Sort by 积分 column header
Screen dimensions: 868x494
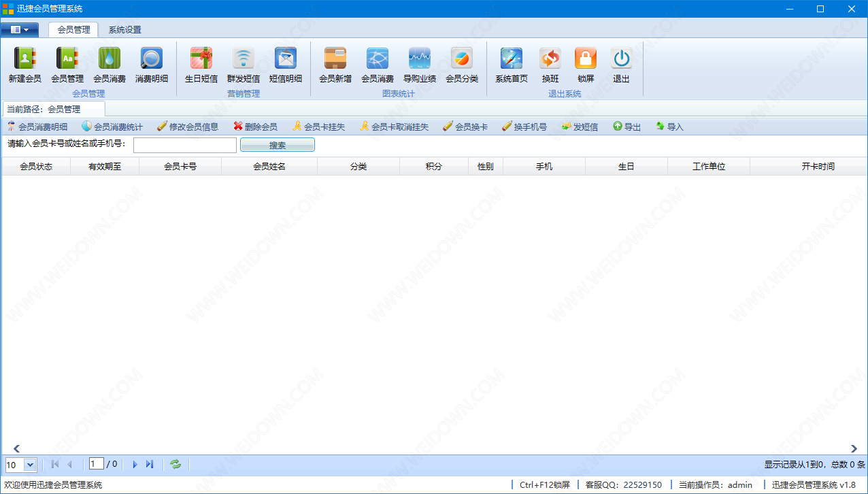(x=434, y=166)
